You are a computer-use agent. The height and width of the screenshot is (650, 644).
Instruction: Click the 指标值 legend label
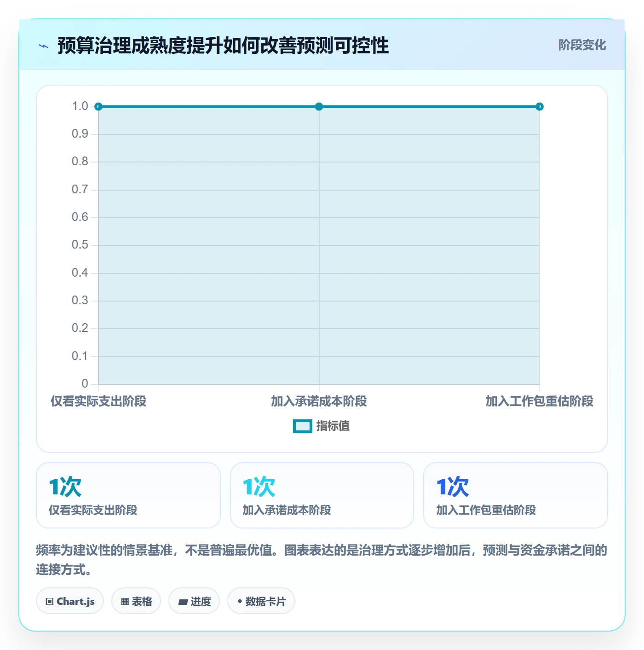pos(333,426)
